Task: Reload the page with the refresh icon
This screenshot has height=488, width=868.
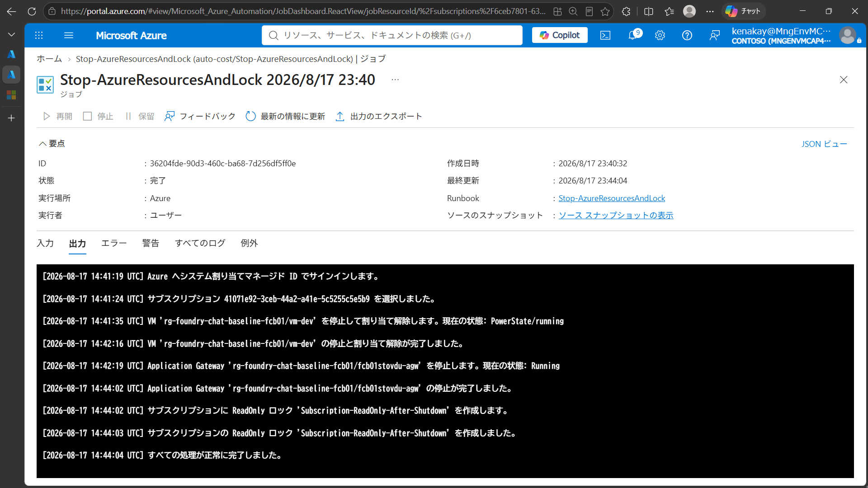Action: [x=32, y=11]
